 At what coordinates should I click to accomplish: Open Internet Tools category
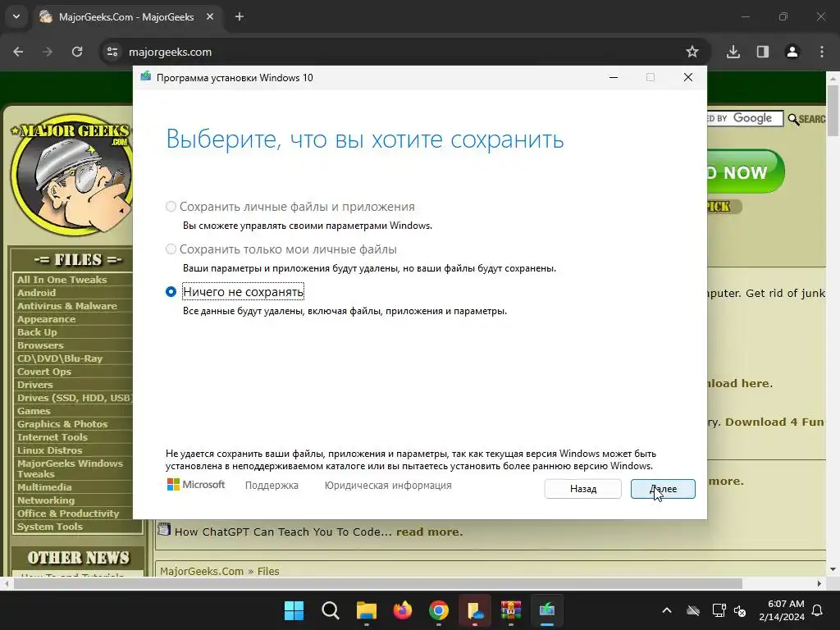[x=52, y=437]
